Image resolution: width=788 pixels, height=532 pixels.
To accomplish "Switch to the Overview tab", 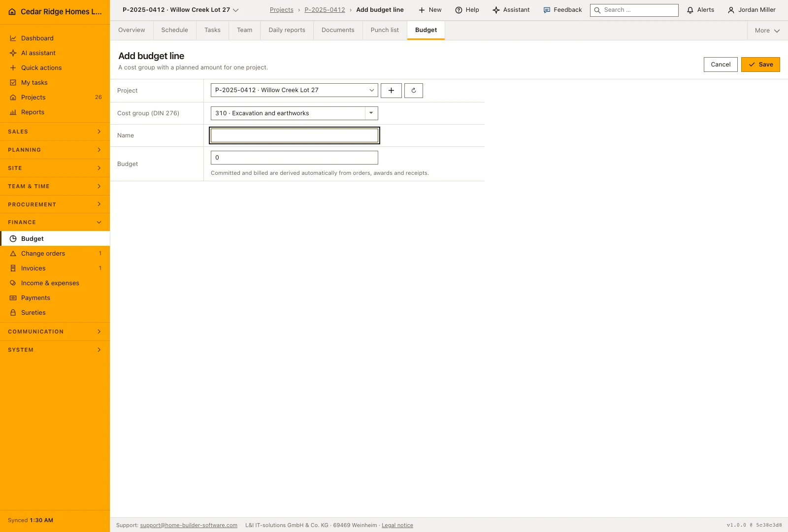I will point(131,30).
